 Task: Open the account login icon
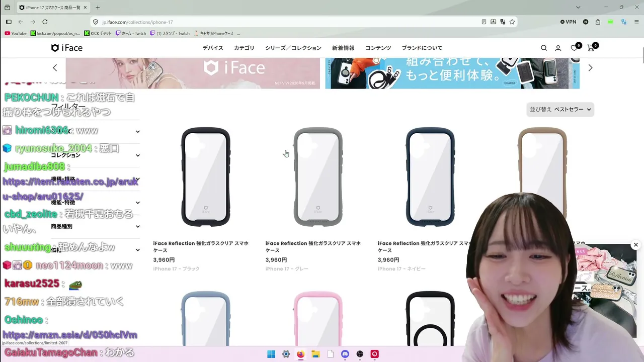[558, 48]
